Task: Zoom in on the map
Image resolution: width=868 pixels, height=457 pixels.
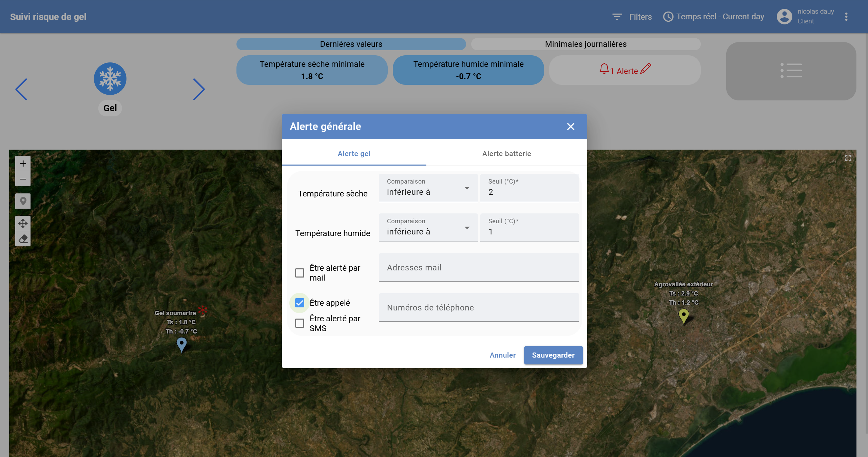Action: click(x=23, y=164)
